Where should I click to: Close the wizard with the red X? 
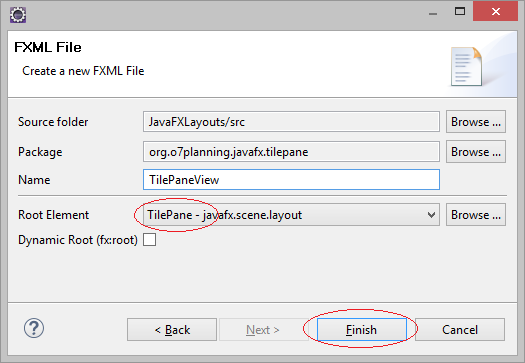tap(496, 11)
